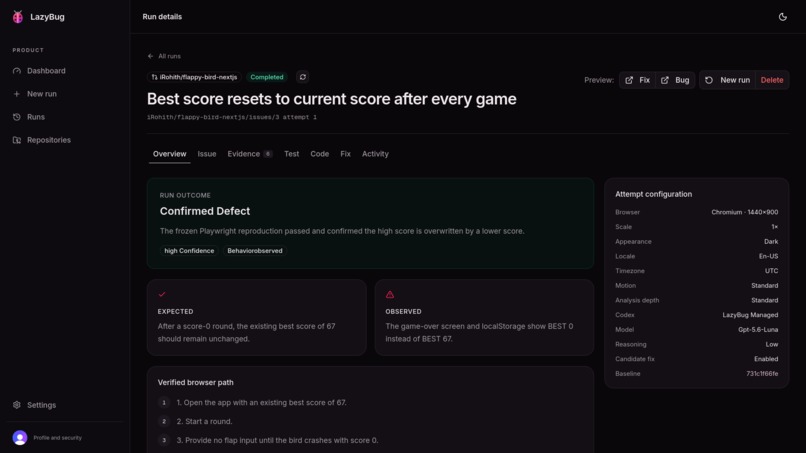Click the user avatar icon
This screenshot has height=453, width=806.
[x=20, y=438]
